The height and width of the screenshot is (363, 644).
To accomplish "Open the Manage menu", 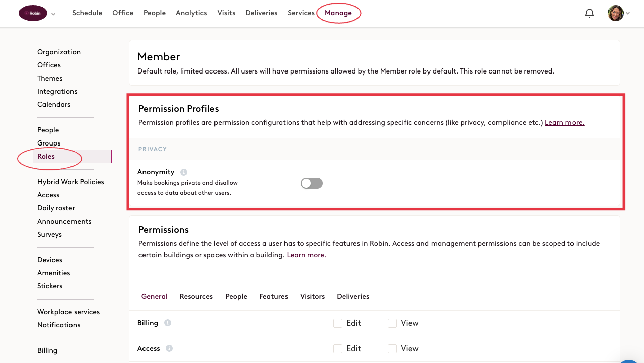I will tap(338, 13).
